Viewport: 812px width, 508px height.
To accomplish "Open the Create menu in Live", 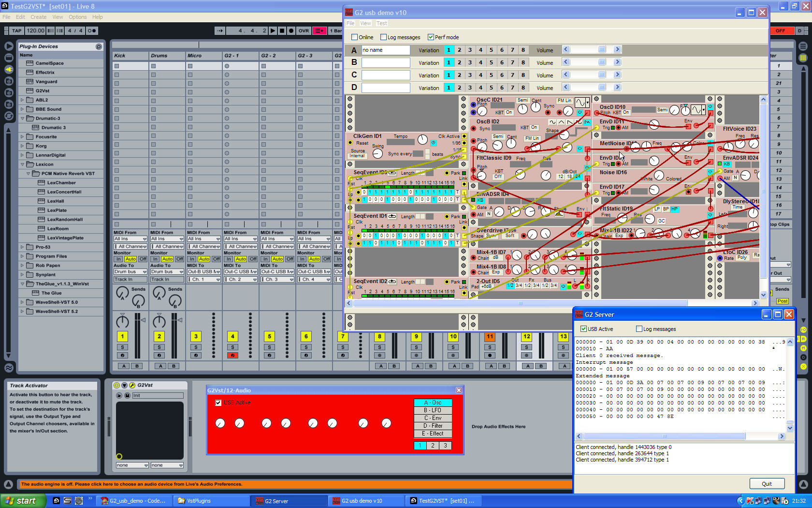I will tap(39, 17).
